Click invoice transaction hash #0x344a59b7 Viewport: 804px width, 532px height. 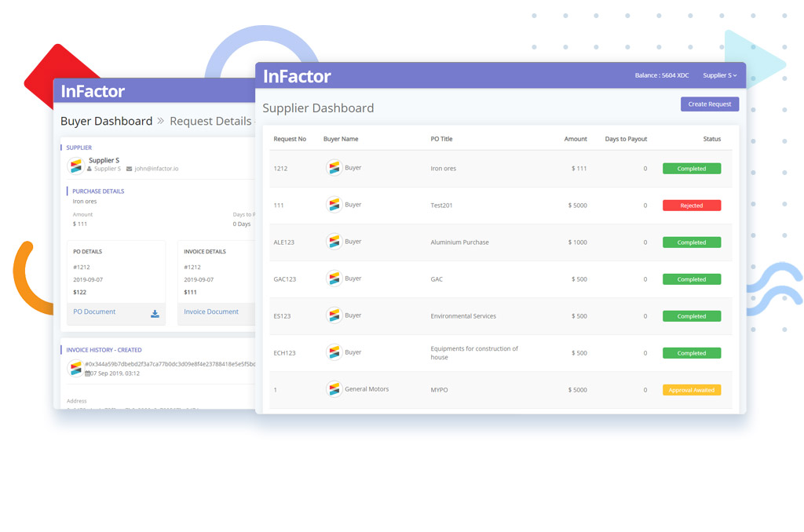170,364
